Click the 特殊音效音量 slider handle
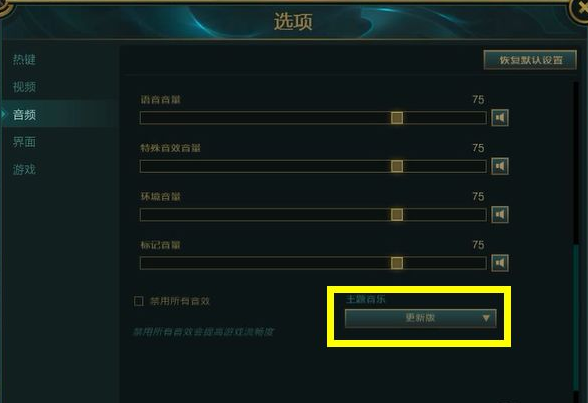 coord(397,166)
